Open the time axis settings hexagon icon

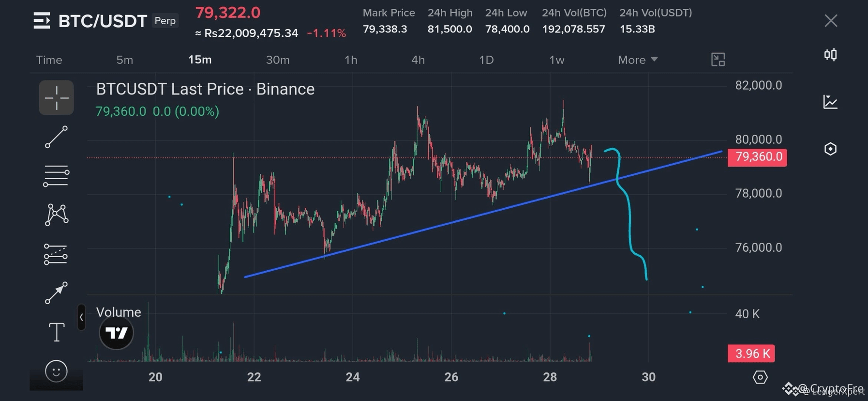760,377
